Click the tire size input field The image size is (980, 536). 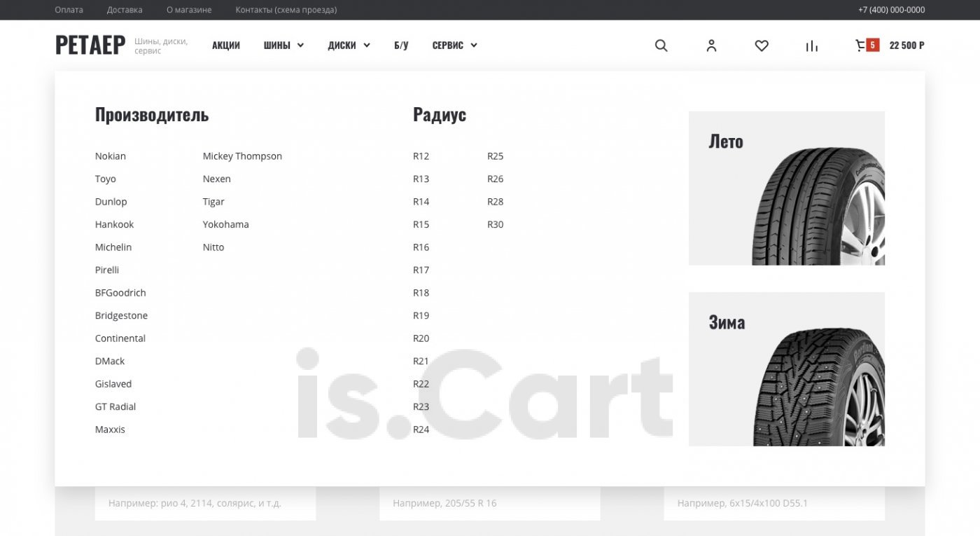[x=489, y=503]
